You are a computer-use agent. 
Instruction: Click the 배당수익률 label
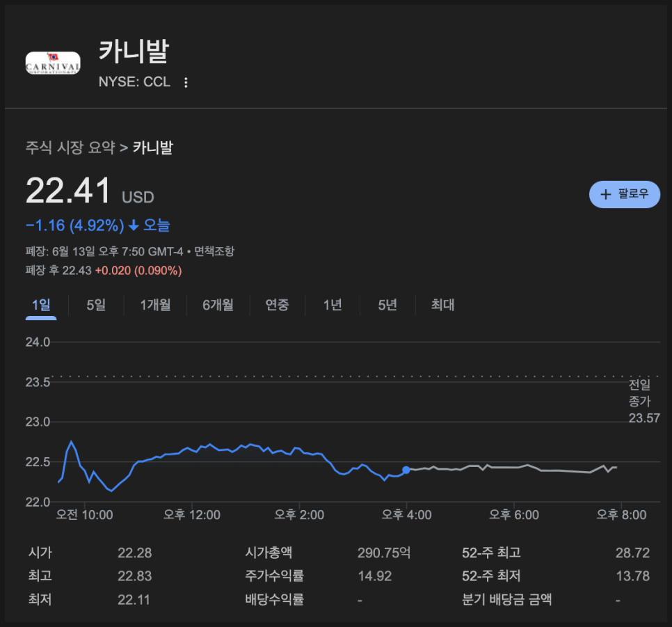point(274,599)
